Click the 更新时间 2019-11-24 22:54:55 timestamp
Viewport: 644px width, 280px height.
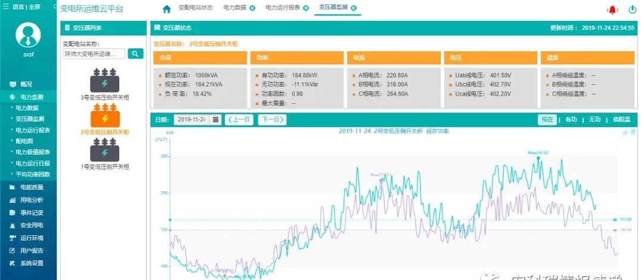click(592, 28)
